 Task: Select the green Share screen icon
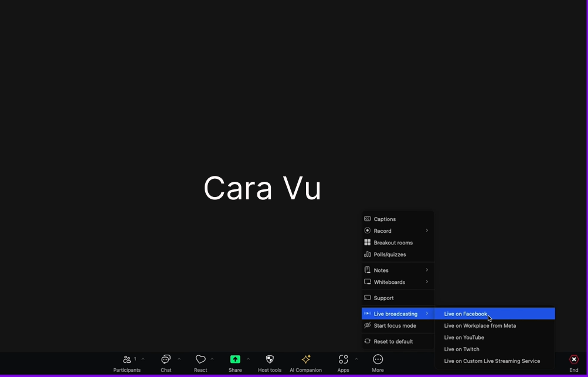pos(235,359)
